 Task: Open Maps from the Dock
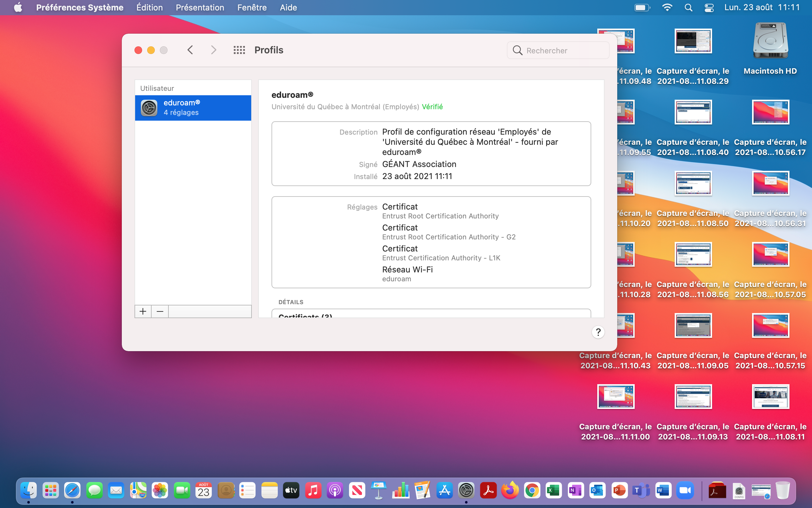[x=138, y=491]
